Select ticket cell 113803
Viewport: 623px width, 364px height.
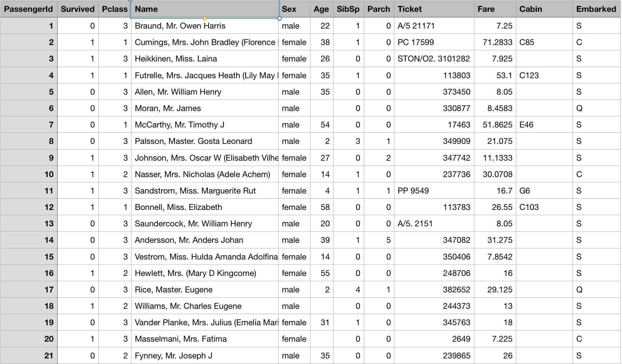point(434,75)
